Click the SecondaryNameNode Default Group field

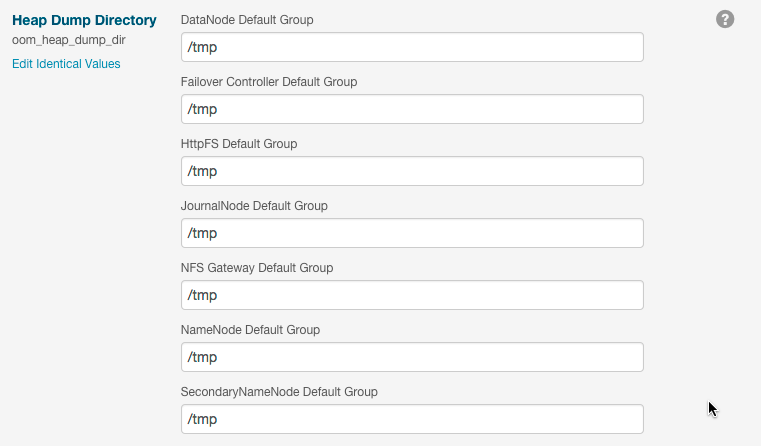pyautogui.click(x=411, y=419)
